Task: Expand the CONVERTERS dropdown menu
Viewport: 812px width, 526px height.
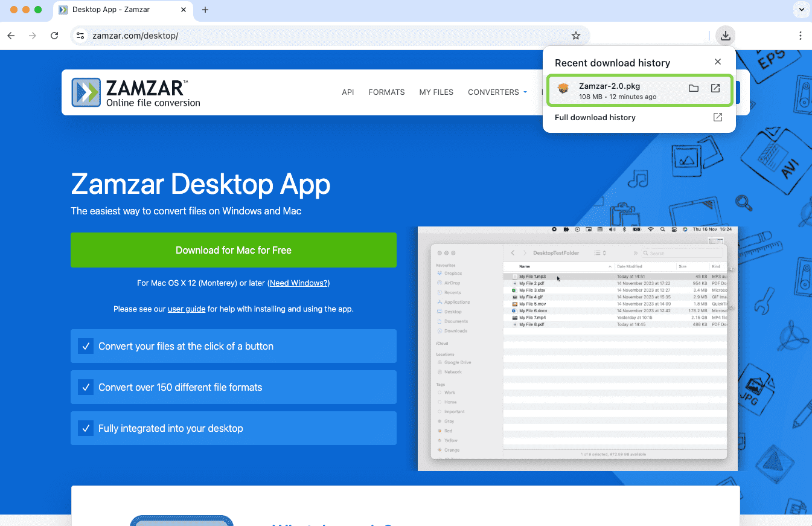Action: click(497, 92)
